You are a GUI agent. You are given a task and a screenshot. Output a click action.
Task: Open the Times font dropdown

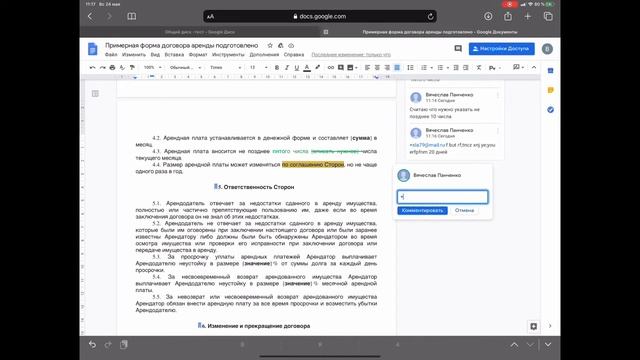point(225,67)
